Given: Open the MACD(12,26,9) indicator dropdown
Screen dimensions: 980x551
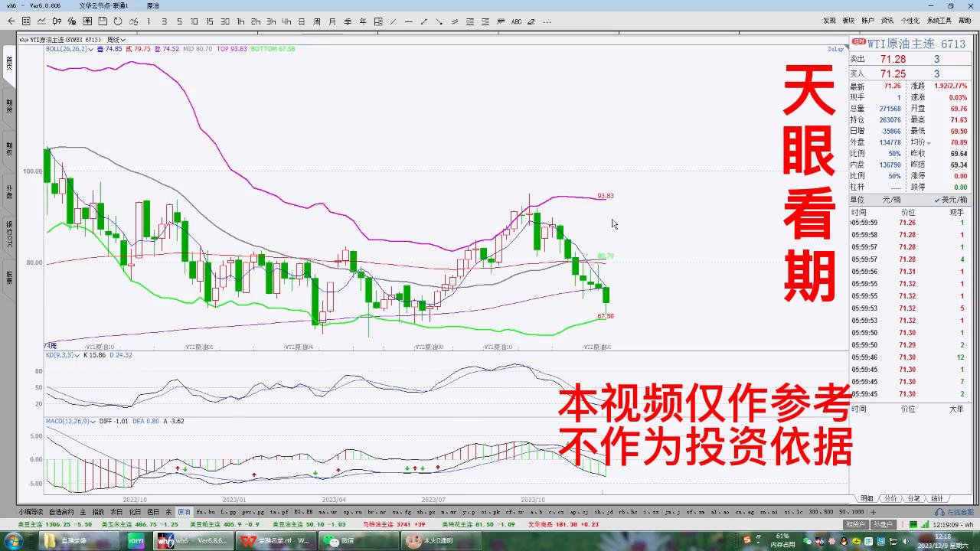Looking at the screenshot, I should (92, 421).
